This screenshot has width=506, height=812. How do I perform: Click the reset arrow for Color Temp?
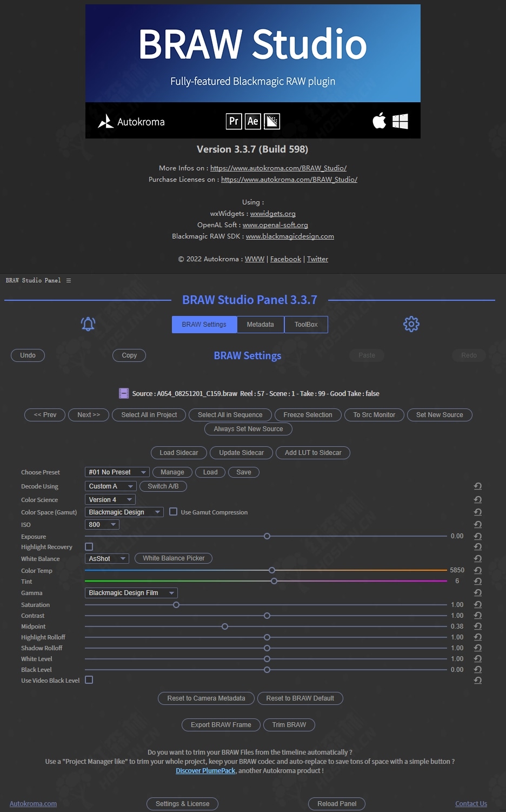click(x=478, y=570)
